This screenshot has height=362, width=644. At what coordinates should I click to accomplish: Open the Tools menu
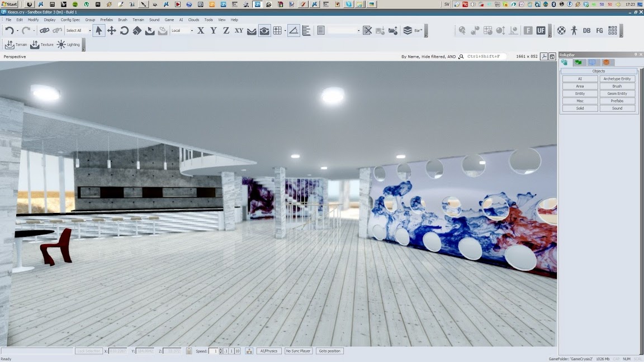[x=209, y=20]
